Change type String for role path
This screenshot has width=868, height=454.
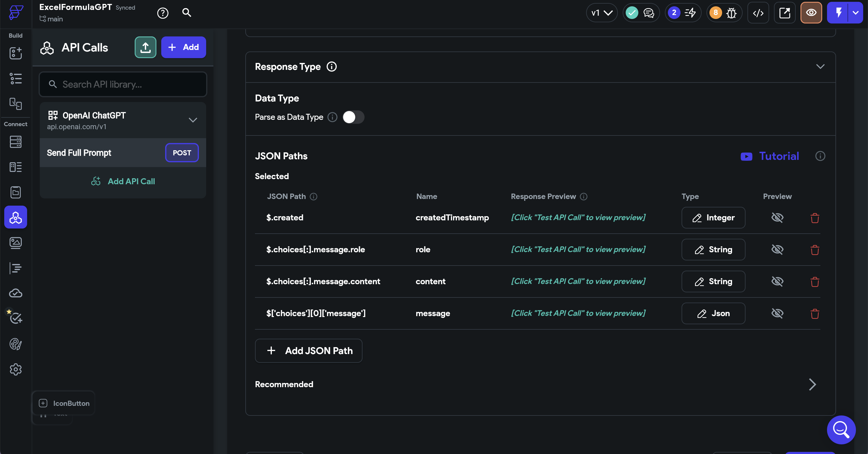[x=713, y=249]
